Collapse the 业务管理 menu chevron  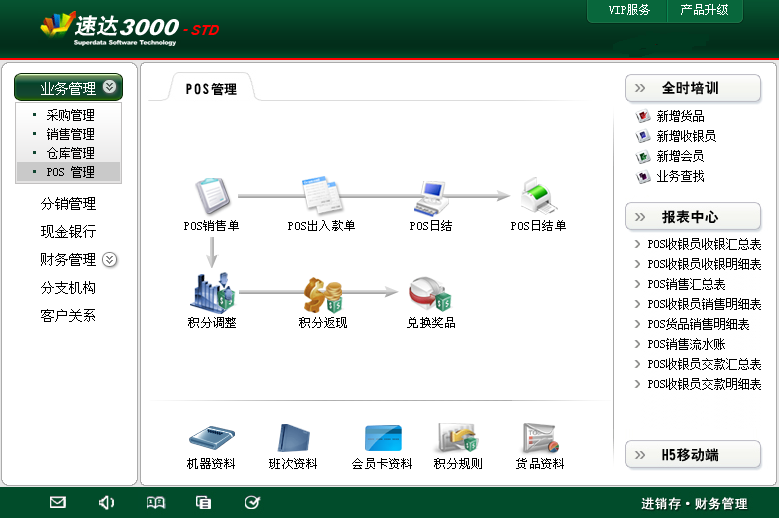[x=109, y=87]
